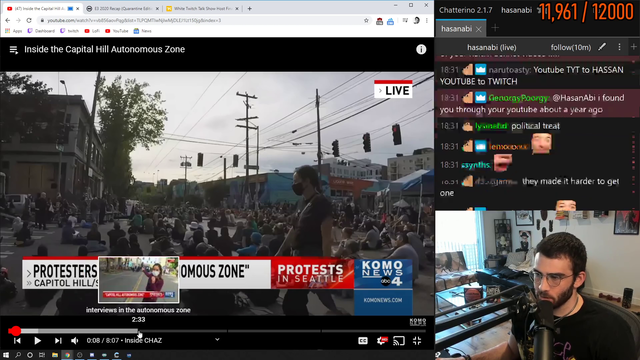Go back in browser history
The width and height of the screenshot is (640, 360).
pos(8,20)
